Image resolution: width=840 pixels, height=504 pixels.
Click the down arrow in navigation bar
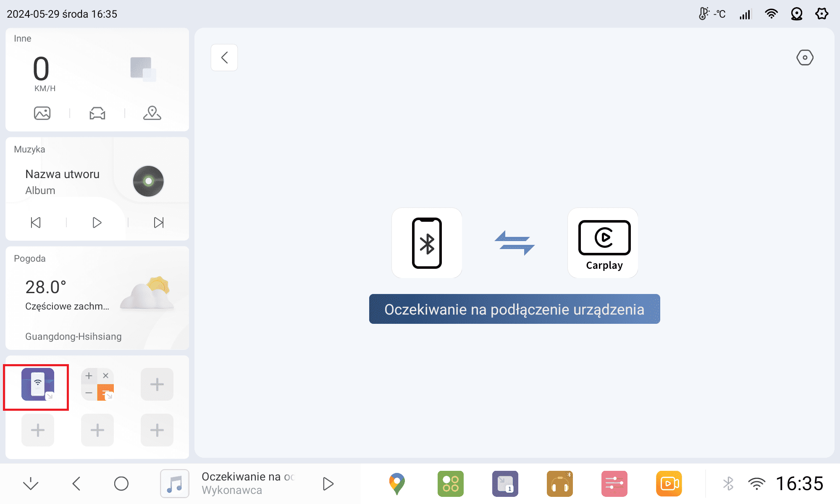point(31,484)
